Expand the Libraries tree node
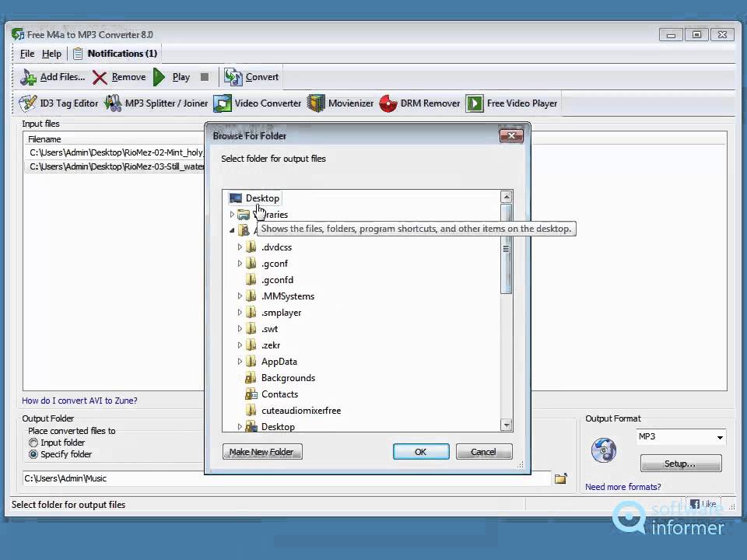The height and width of the screenshot is (560, 747). pyautogui.click(x=232, y=215)
